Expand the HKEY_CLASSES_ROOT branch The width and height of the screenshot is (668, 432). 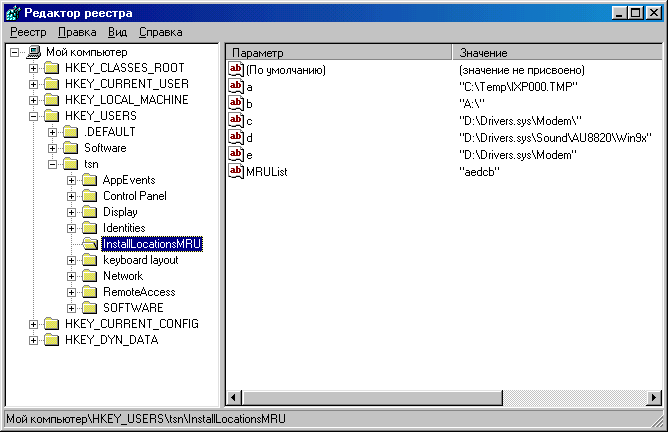point(34,68)
